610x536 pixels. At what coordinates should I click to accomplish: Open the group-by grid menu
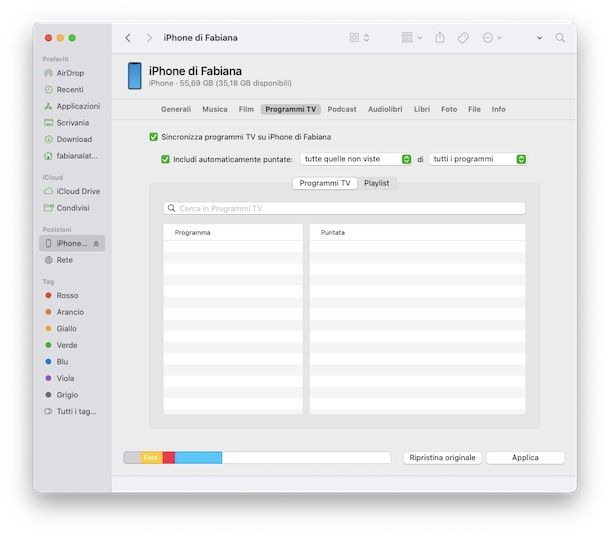click(x=412, y=38)
